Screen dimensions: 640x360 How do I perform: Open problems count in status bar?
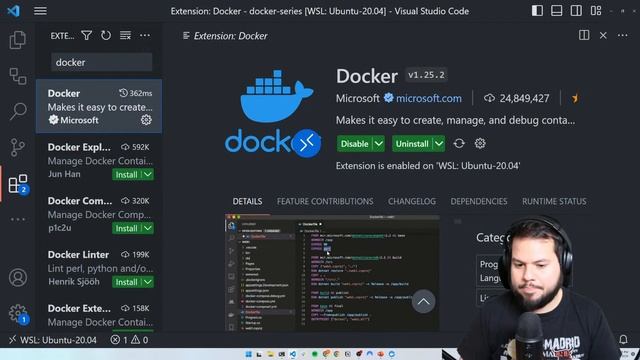pyautogui.click(x=129, y=340)
